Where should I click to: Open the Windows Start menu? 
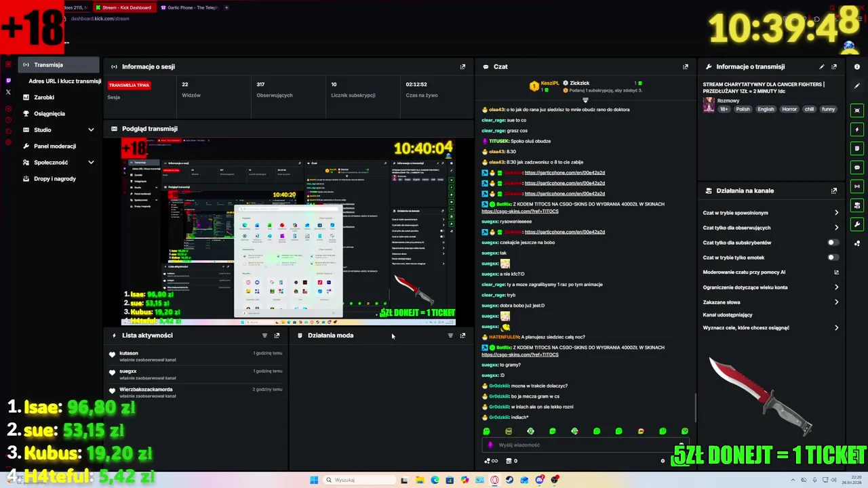314,480
